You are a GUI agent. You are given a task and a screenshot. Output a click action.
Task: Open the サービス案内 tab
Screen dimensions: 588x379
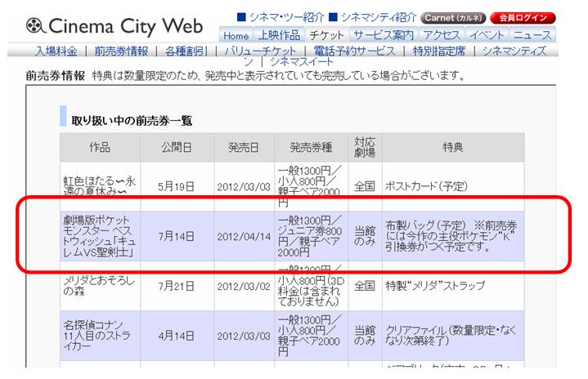pos(384,35)
